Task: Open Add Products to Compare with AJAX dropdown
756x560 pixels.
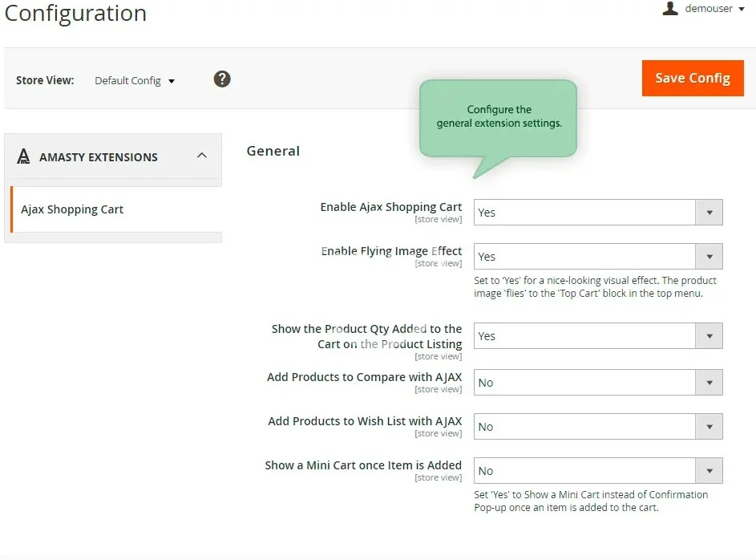Action: 597,383
